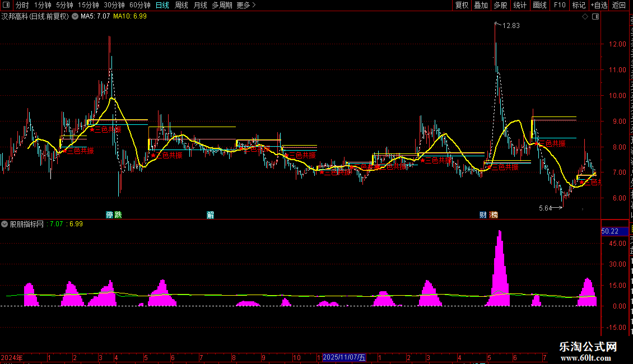The image size is (633, 364).
Task: Click the 50.22 indicator value box
Action: coord(615,231)
